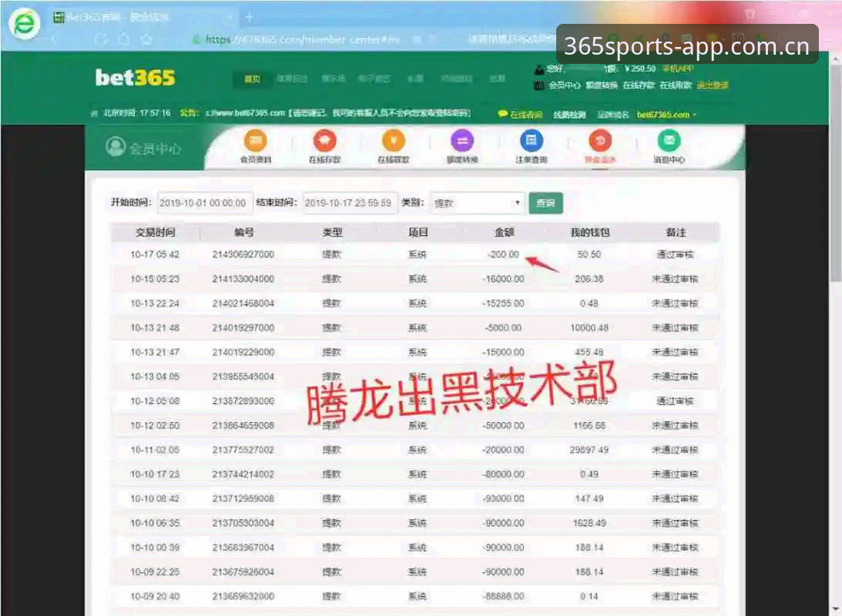
Task: Click the 10-15 05:23 time cell
Action: (155, 279)
